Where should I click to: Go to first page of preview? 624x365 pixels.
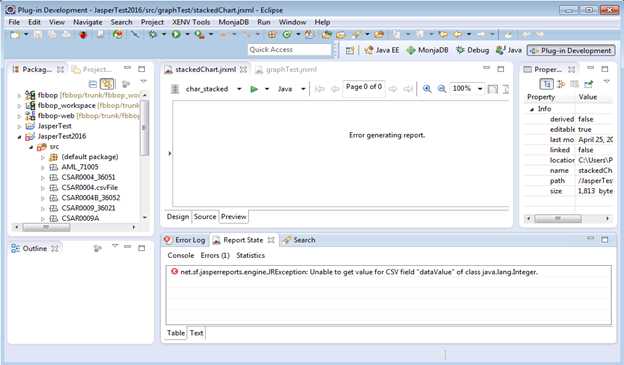[x=320, y=89]
